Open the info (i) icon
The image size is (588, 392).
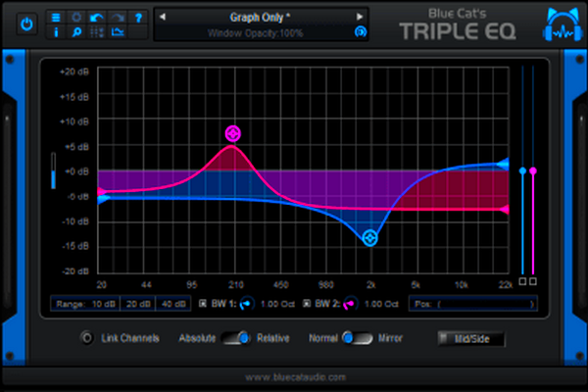56,32
